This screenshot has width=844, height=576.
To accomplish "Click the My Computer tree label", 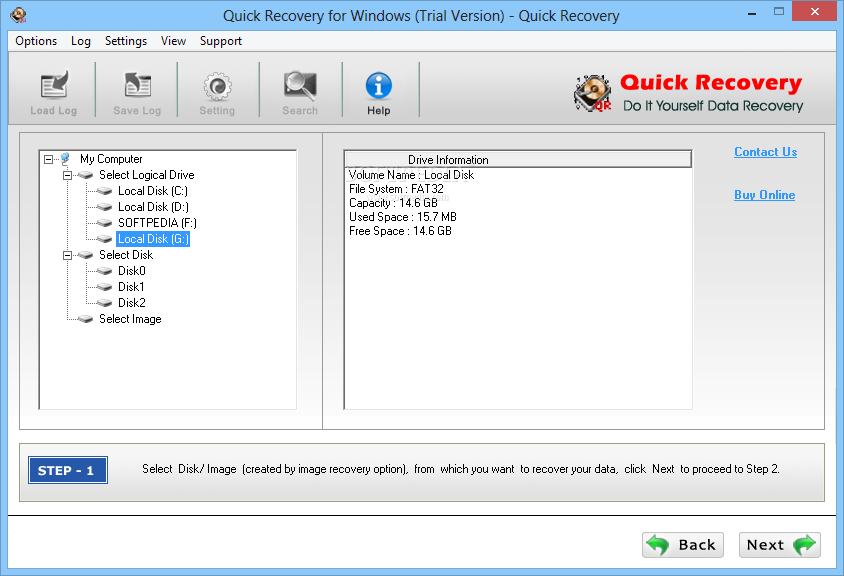I will [111, 159].
